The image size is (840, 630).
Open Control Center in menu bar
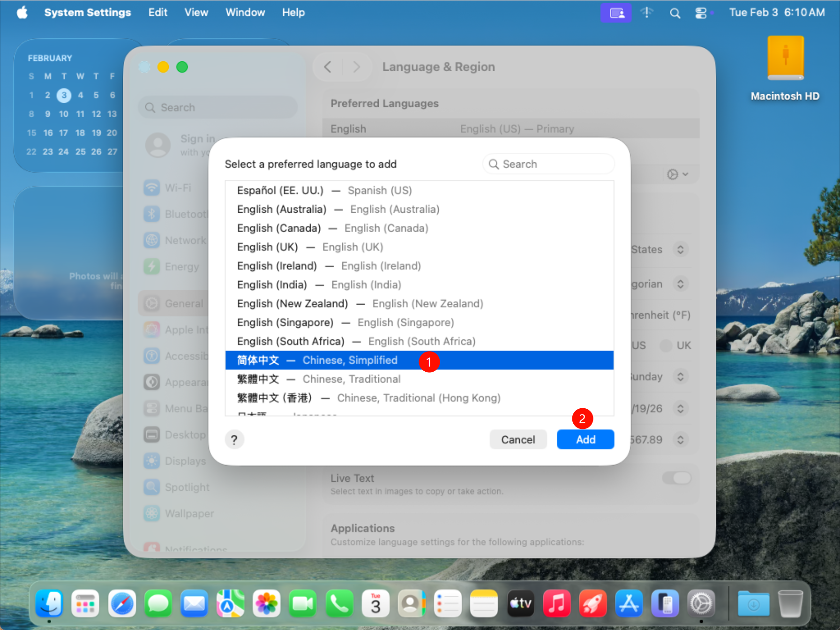700,13
